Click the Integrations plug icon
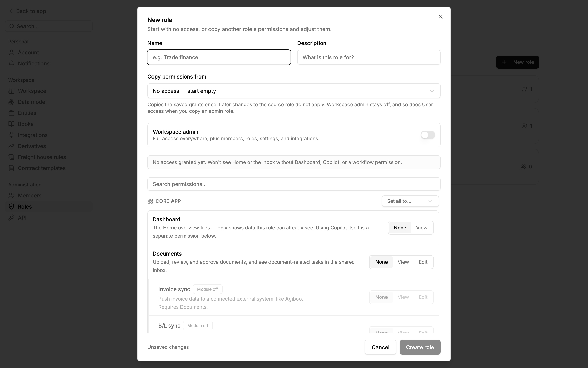This screenshot has width=588, height=368. click(11, 135)
